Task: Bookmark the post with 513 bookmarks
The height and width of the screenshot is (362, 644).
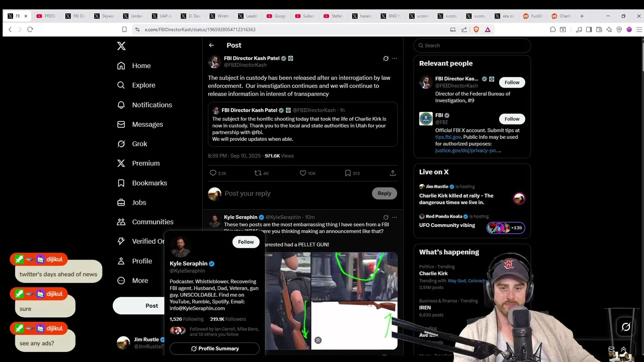Action: (x=352, y=173)
